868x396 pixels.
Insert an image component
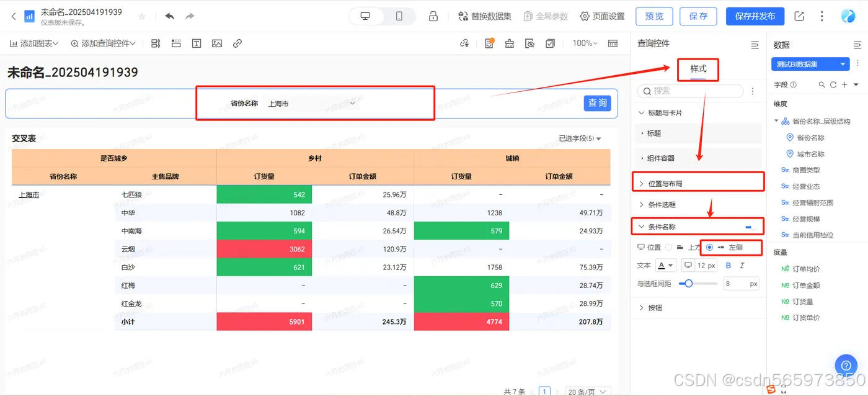pyautogui.click(x=217, y=43)
